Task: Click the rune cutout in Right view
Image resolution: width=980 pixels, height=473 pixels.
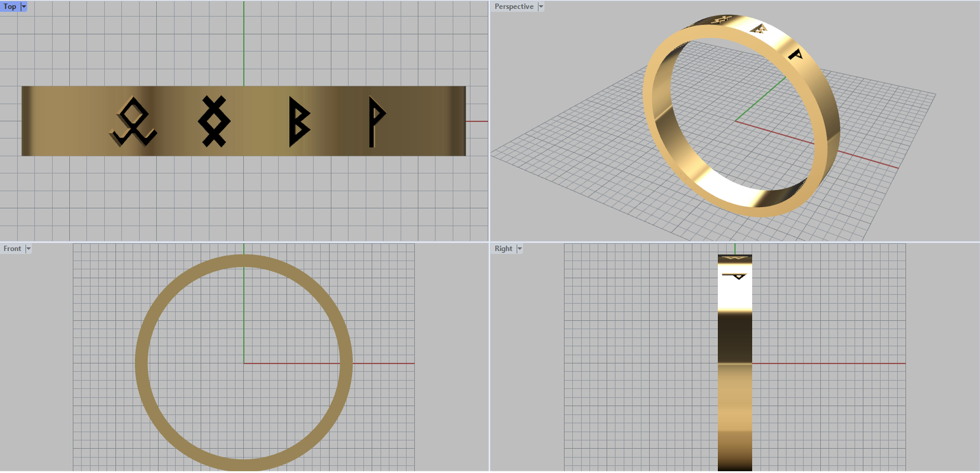Action: pos(735,276)
